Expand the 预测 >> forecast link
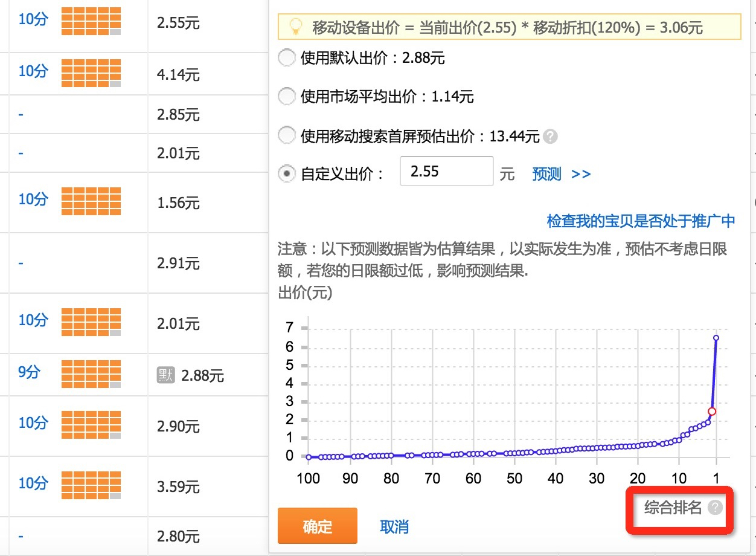Screen dimensions: 756x556 561,174
